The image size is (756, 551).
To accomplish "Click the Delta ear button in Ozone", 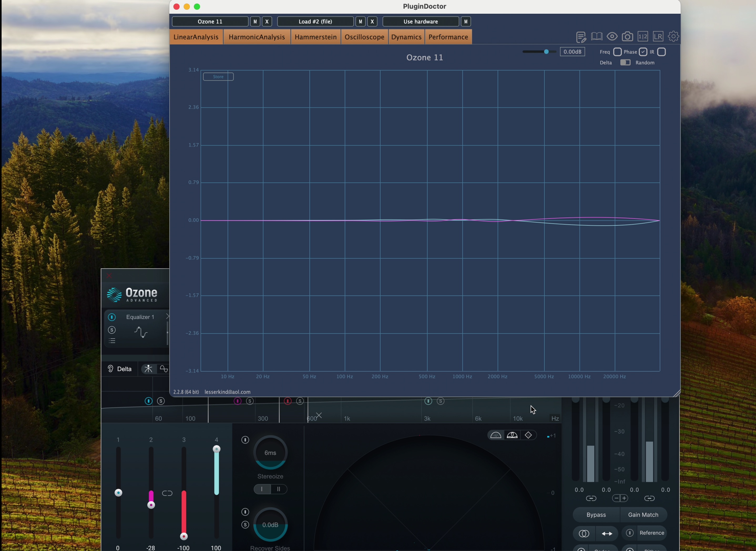I will pyautogui.click(x=120, y=369).
